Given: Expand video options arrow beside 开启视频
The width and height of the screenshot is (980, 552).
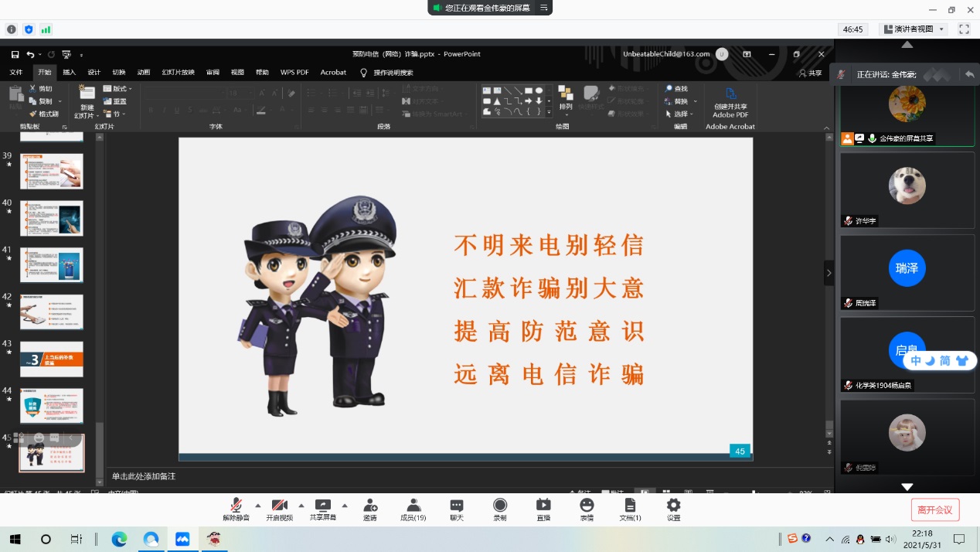Looking at the screenshot, I should [x=301, y=505].
